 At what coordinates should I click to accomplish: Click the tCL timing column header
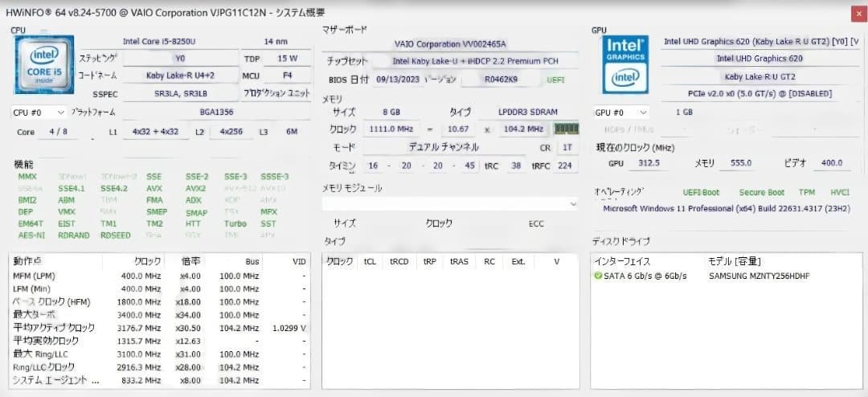[x=370, y=261]
